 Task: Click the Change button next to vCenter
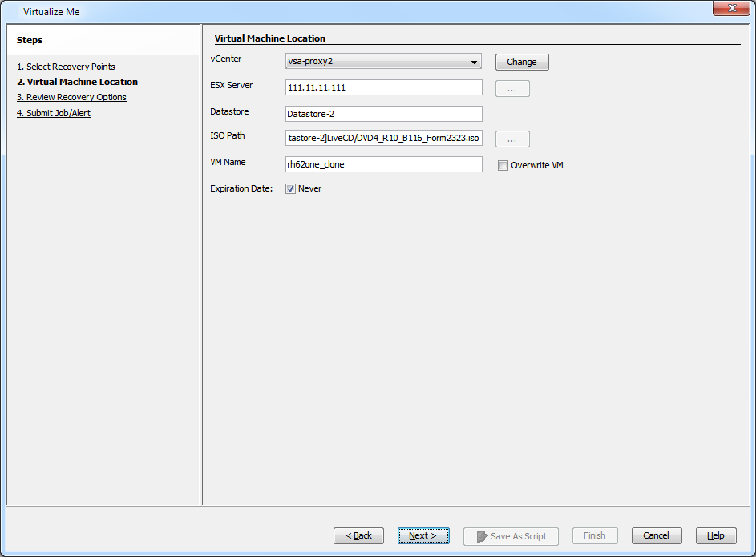521,62
